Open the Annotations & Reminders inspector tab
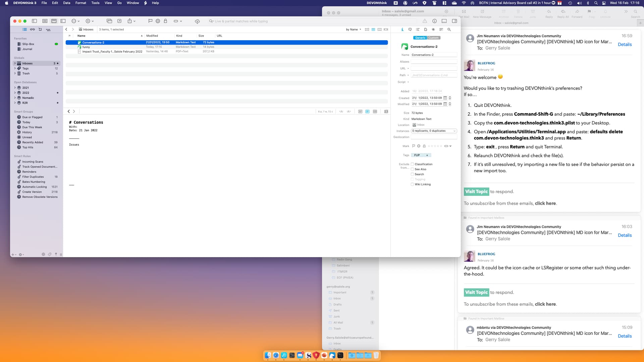 [410, 29]
